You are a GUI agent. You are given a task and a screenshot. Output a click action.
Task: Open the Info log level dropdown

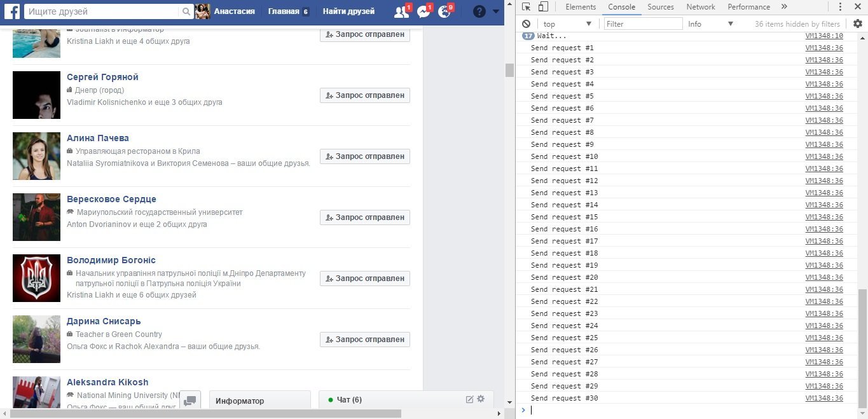tap(709, 24)
